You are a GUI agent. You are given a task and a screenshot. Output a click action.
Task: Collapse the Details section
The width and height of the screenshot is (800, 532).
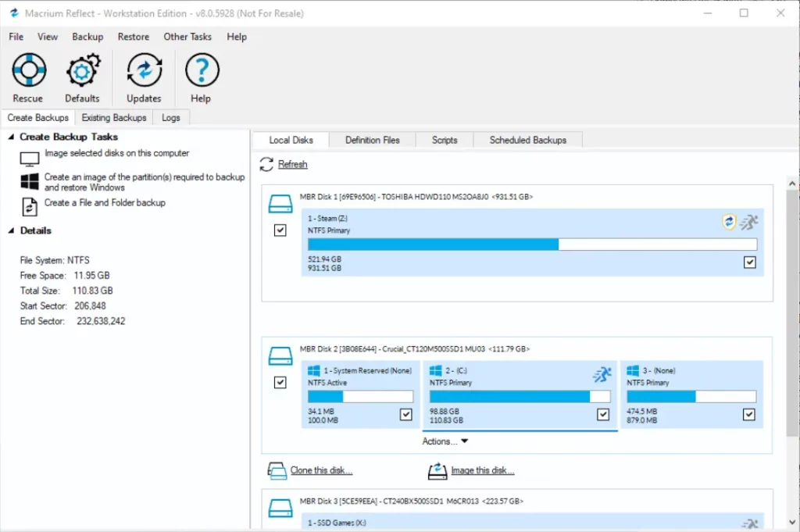click(x=11, y=230)
